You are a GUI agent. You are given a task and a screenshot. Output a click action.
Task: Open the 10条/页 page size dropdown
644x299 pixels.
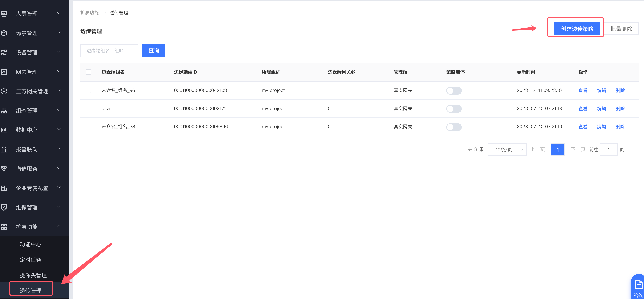click(x=507, y=149)
